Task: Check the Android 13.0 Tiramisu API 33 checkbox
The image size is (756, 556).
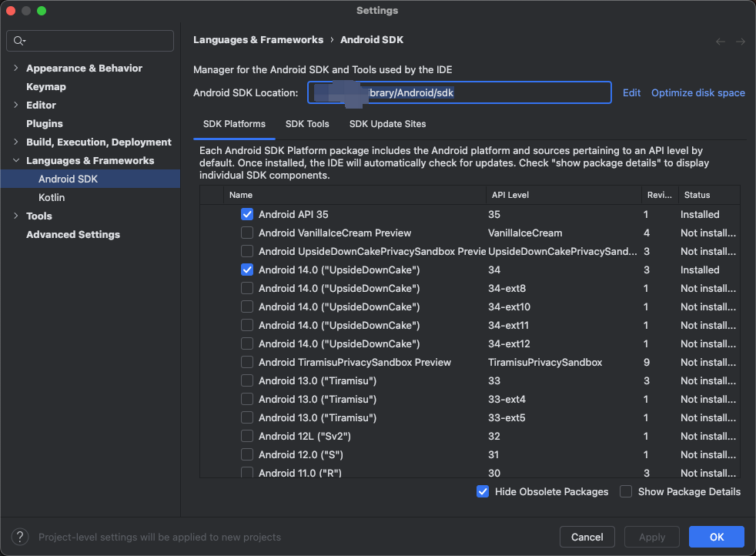Action: point(247,380)
